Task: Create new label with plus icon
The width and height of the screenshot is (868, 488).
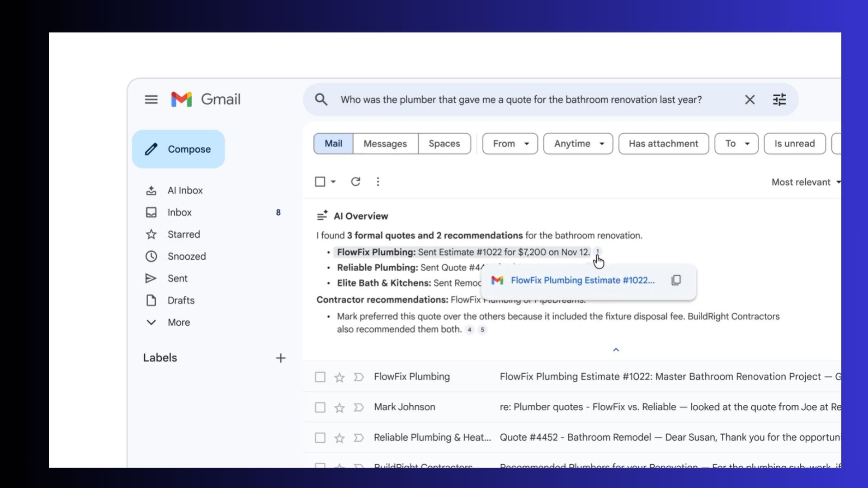Action: pyautogui.click(x=280, y=358)
